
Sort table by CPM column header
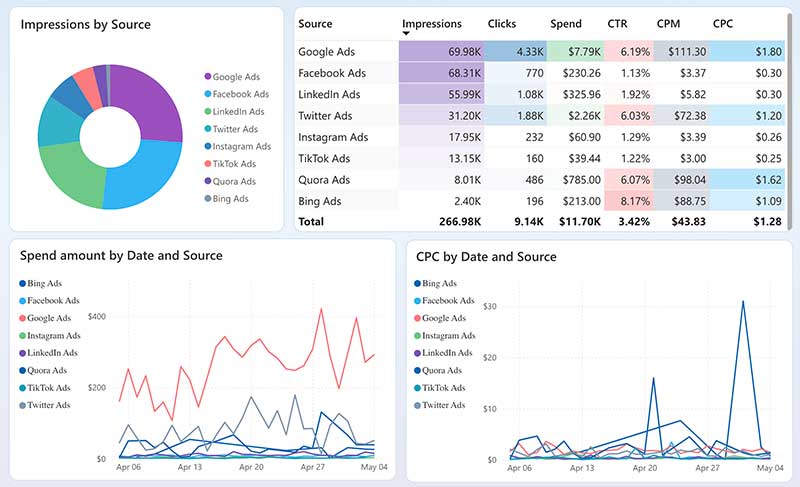click(668, 23)
